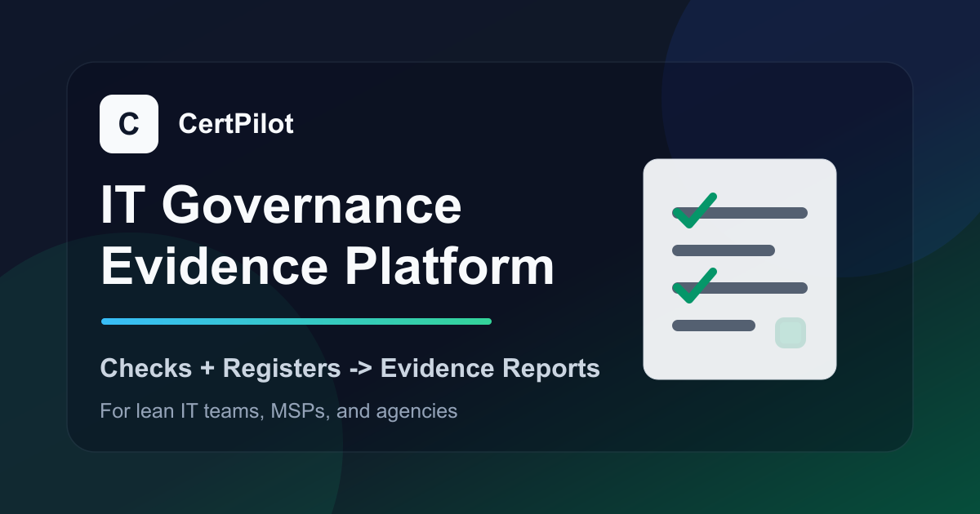Click the CertPilot brand name text
980x514 pixels.
[235, 124]
